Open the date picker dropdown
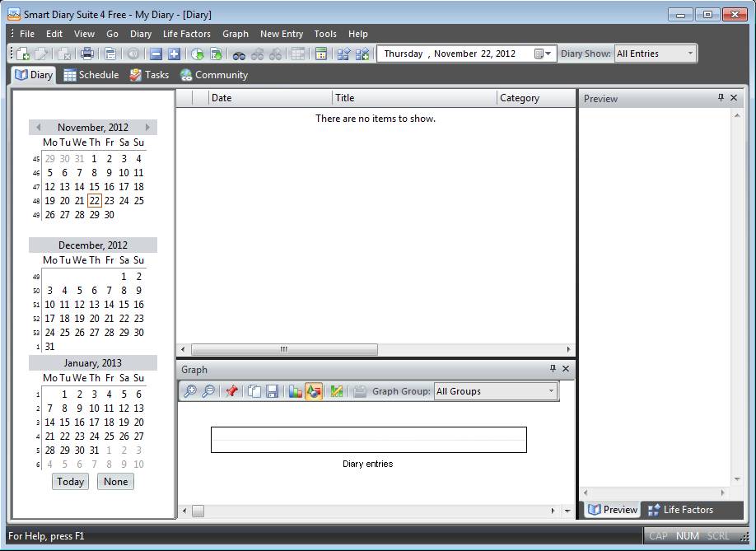The width and height of the screenshot is (756, 551). (x=543, y=54)
